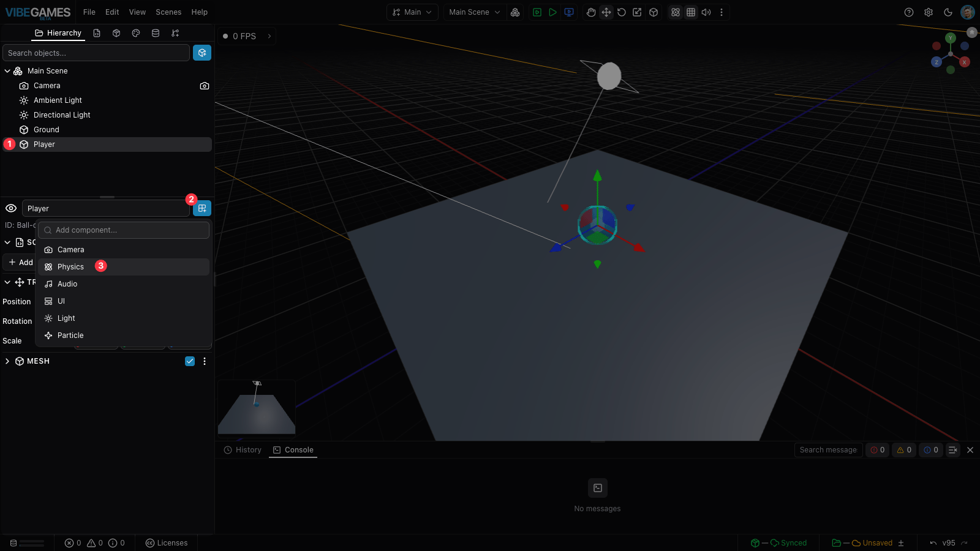Select the rotate tool
The height and width of the screenshot is (551, 980).
(x=622, y=12)
